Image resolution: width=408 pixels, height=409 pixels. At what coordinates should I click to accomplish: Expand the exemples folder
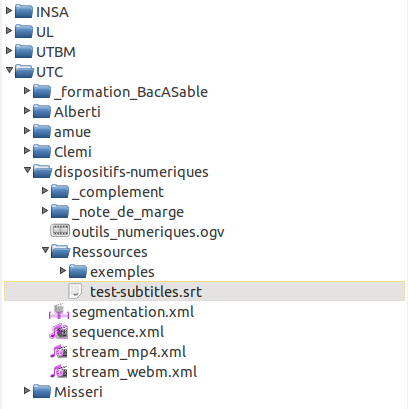click(63, 270)
